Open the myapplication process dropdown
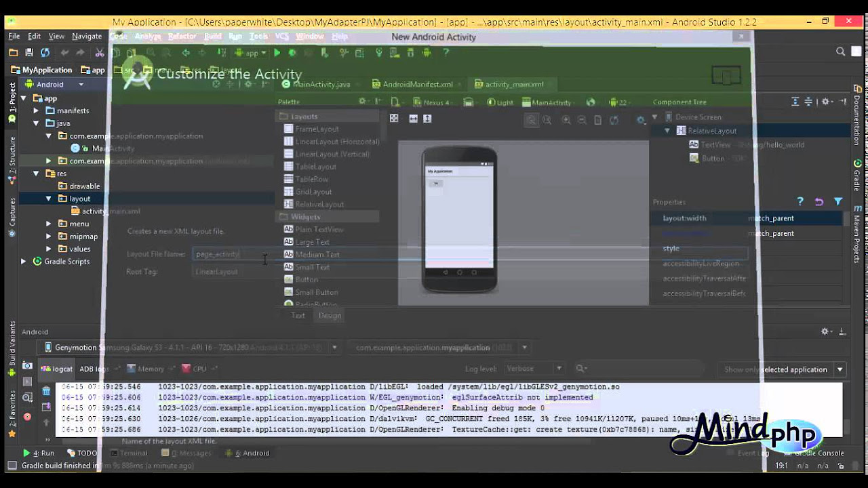Viewport: 868px width, 488px height. coord(524,347)
